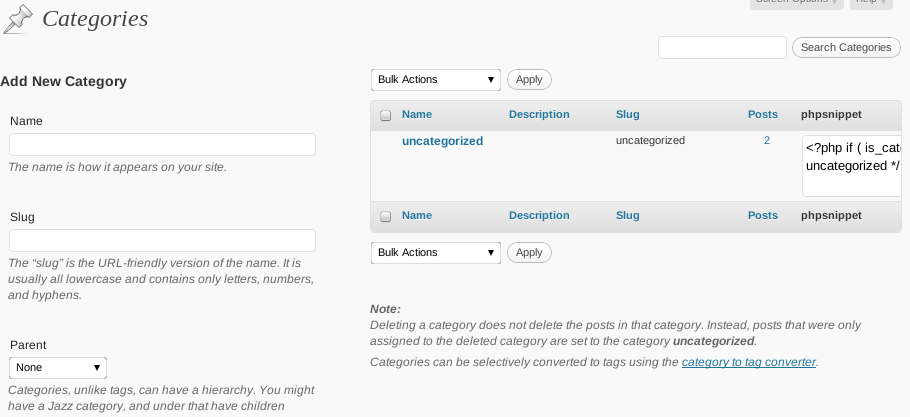Click the Search Categories button

coord(846,48)
